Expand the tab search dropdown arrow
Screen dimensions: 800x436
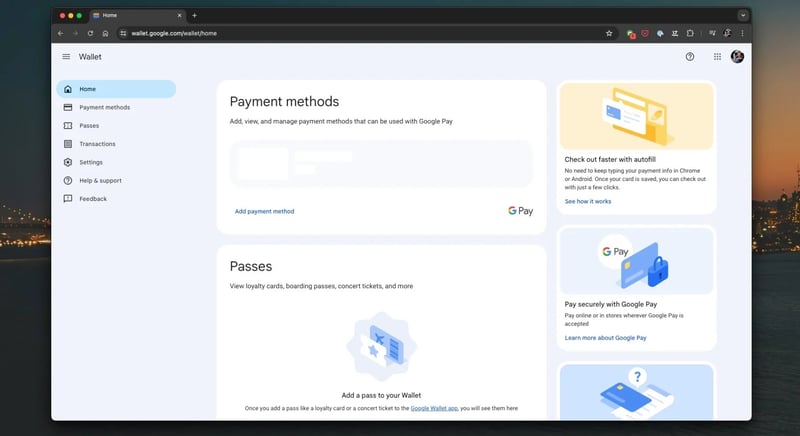point(743,16)
